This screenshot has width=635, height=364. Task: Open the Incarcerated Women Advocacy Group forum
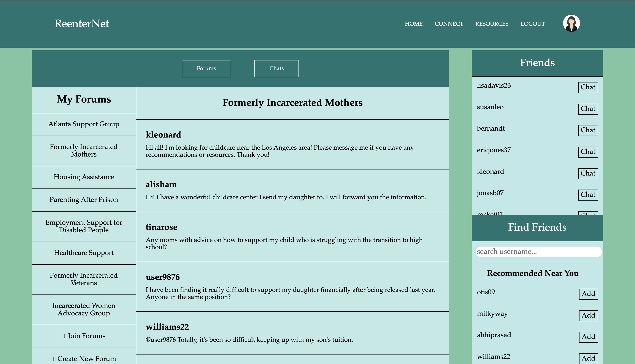[x=84, y=309]
